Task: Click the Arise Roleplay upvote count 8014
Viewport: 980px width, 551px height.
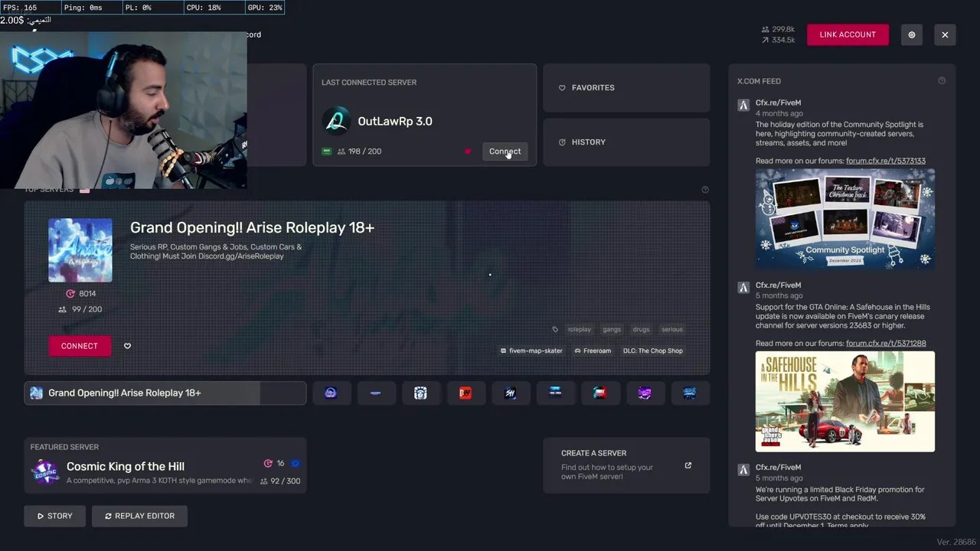Action: (80, 293)
